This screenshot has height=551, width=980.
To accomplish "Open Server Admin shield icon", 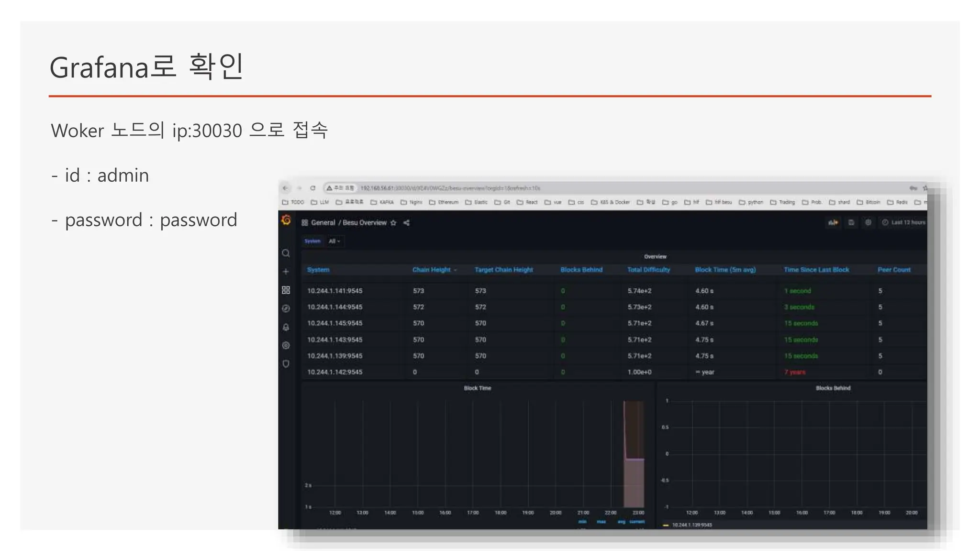I will 286,364.
